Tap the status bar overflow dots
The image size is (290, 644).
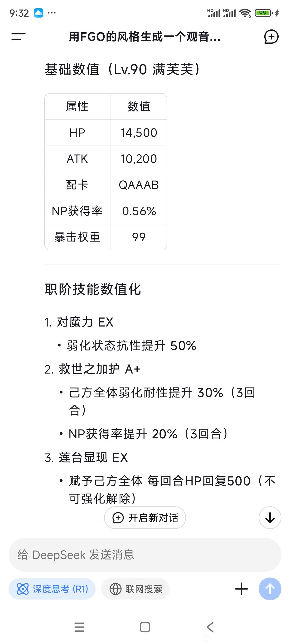(x=52, y=13)
